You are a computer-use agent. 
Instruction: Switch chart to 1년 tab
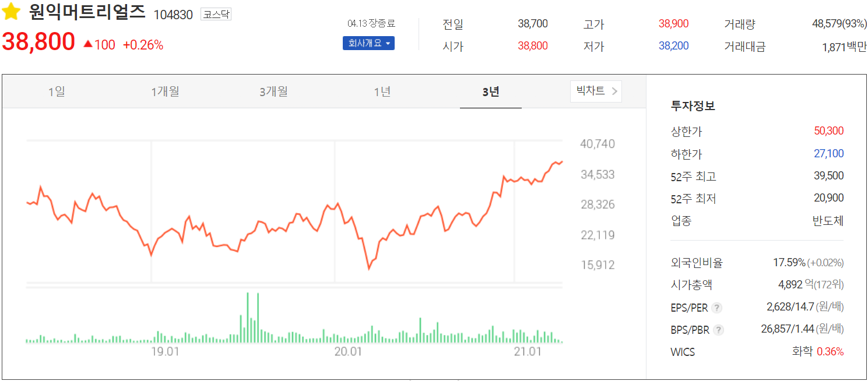tap(382, 91)
